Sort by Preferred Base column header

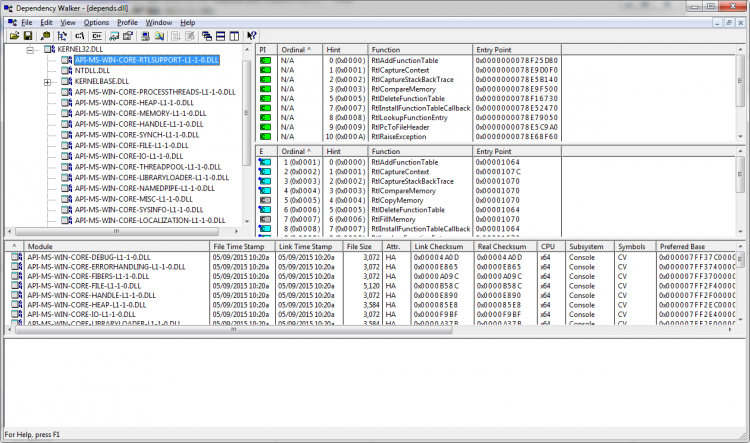click(x=696, y=247)
